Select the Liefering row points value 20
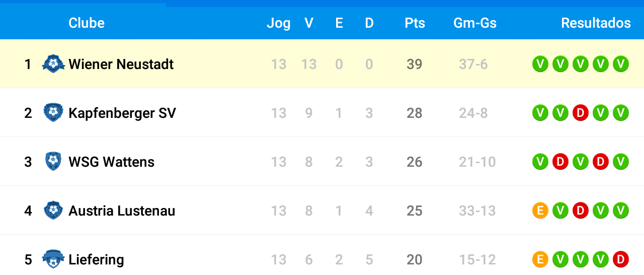The width and height of the screenshot is (644, 275). (415, 259)
